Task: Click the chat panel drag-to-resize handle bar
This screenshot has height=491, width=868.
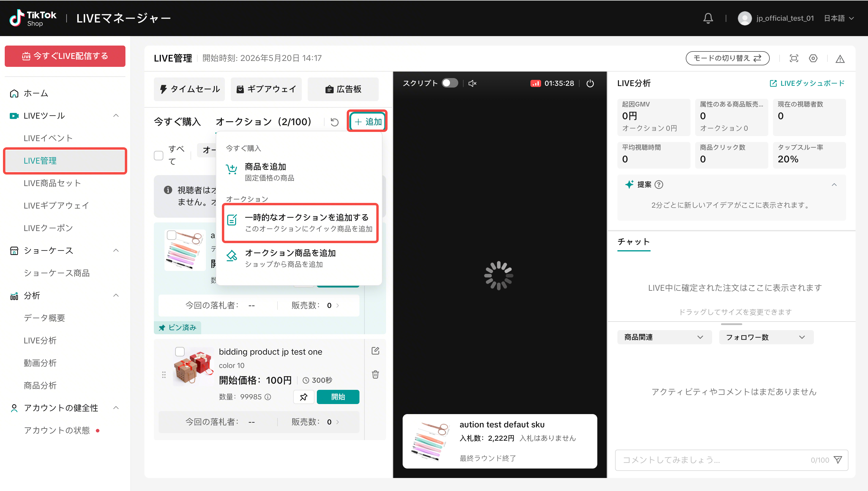Action: click(731, 324)
